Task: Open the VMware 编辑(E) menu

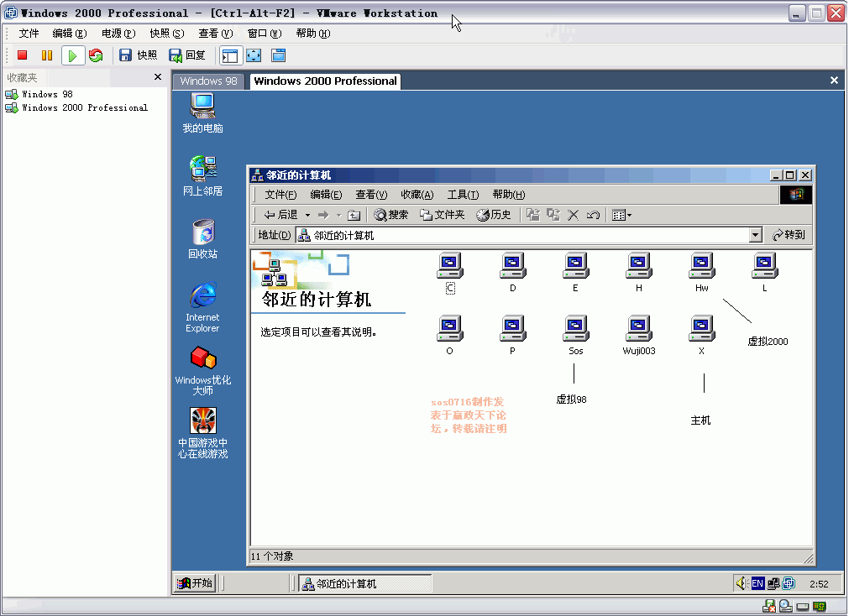Action: pyautogui.click(x=70, y=34)
